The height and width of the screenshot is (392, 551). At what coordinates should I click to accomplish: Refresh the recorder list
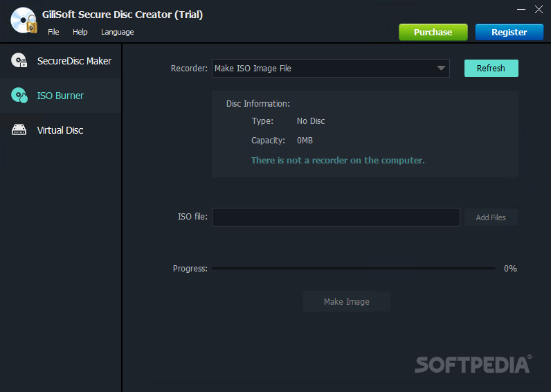click(491, 68)
